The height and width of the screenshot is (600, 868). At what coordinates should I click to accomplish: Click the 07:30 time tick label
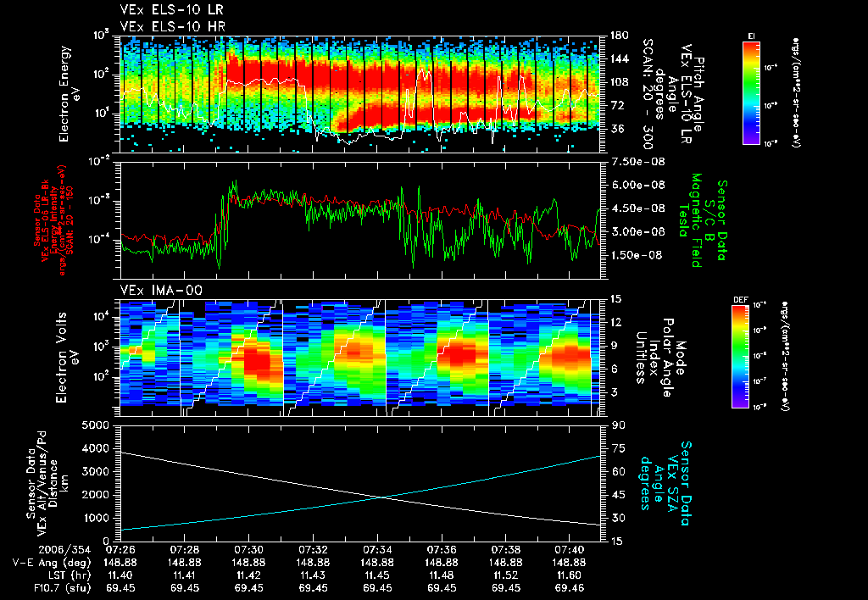248,551
